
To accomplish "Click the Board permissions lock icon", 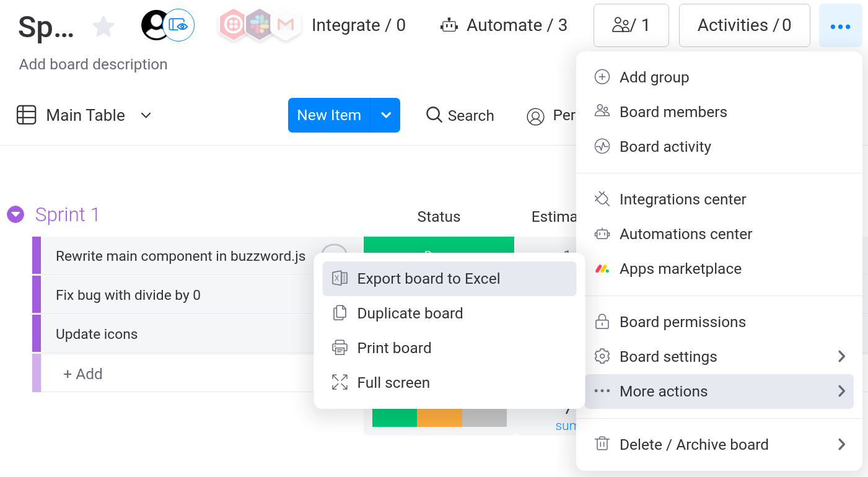I will click(602, 322).
